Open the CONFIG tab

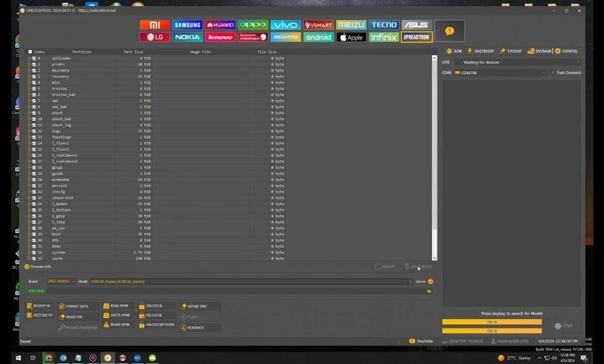(x=566, y=50)
